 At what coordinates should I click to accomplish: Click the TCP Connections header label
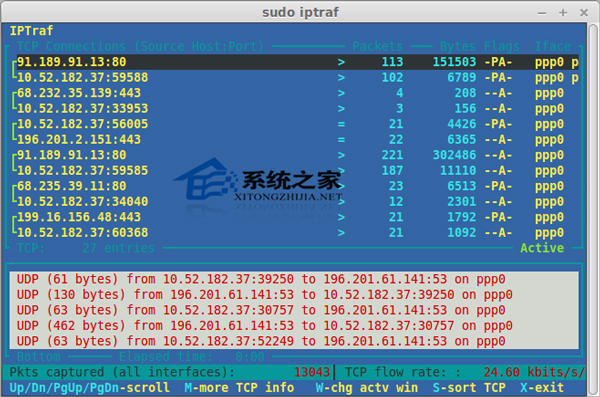coord(140,46)
